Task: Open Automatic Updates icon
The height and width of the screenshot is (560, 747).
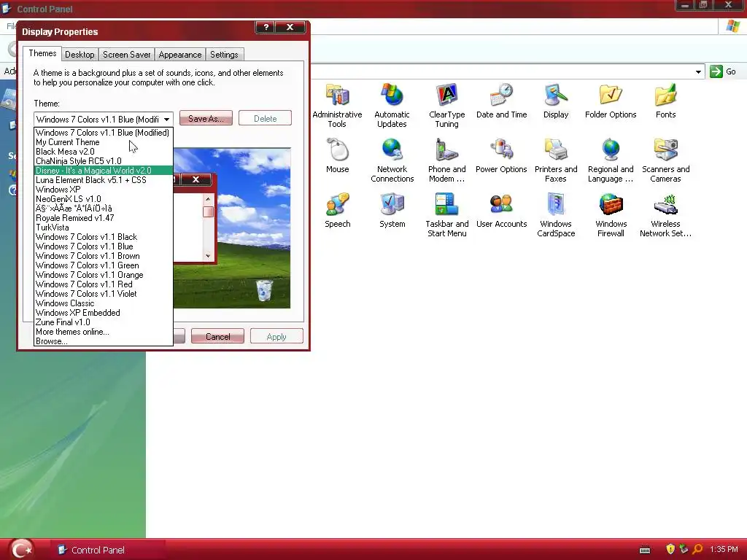Action: pos(392,95)
